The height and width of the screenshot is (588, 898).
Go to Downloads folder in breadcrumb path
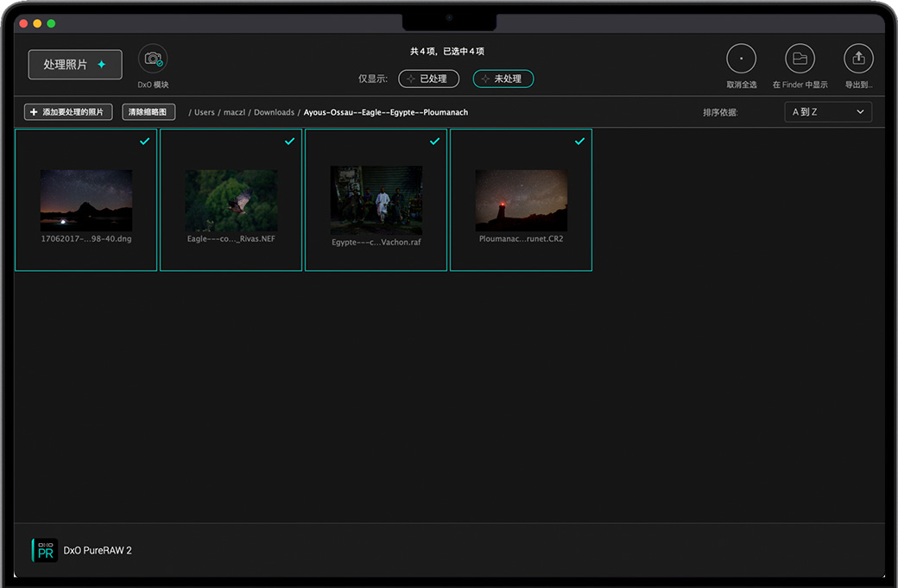[274, 112]
